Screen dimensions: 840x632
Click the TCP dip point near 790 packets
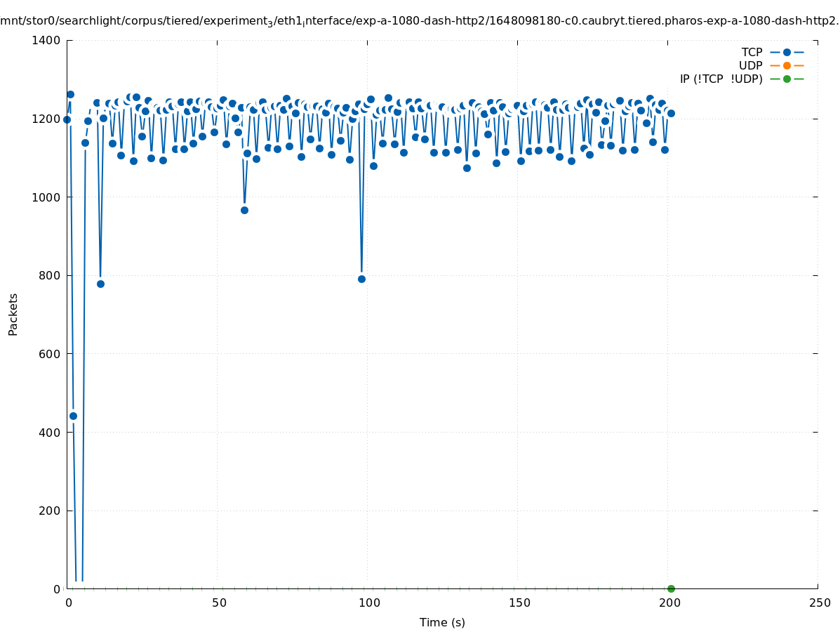(x=361, y=279)
